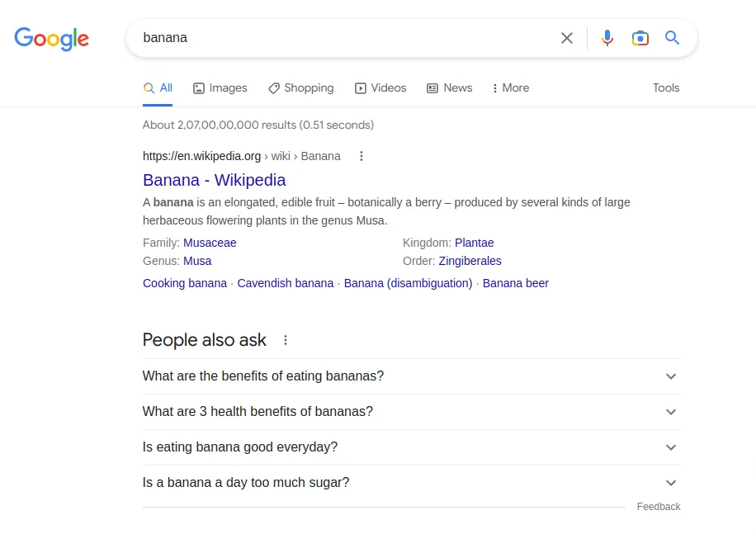Click the results count text
Image resolution: width=756 pixels, height=553 pixels.
coord(258,125)
